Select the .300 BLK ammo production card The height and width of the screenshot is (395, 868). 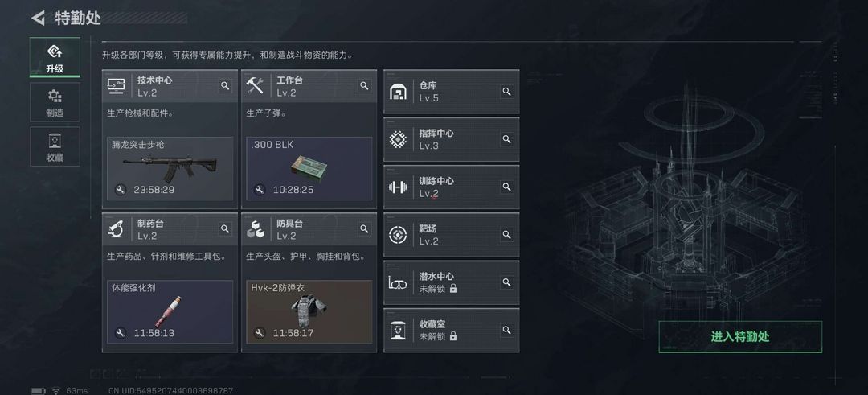point(309,168)
